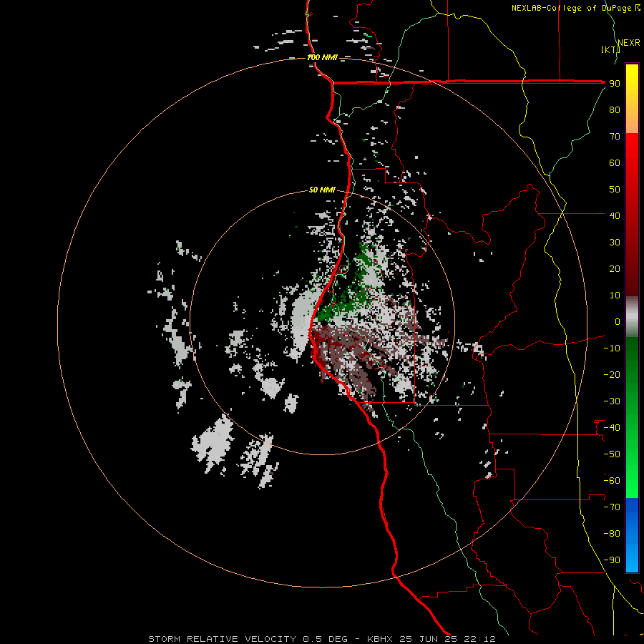Click the 10 value on velocity scale
The image size is (644, 644).
point(615,296)
